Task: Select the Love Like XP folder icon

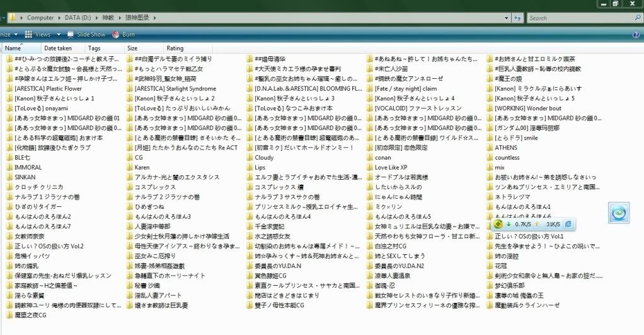Action: [x=370, y=167]
